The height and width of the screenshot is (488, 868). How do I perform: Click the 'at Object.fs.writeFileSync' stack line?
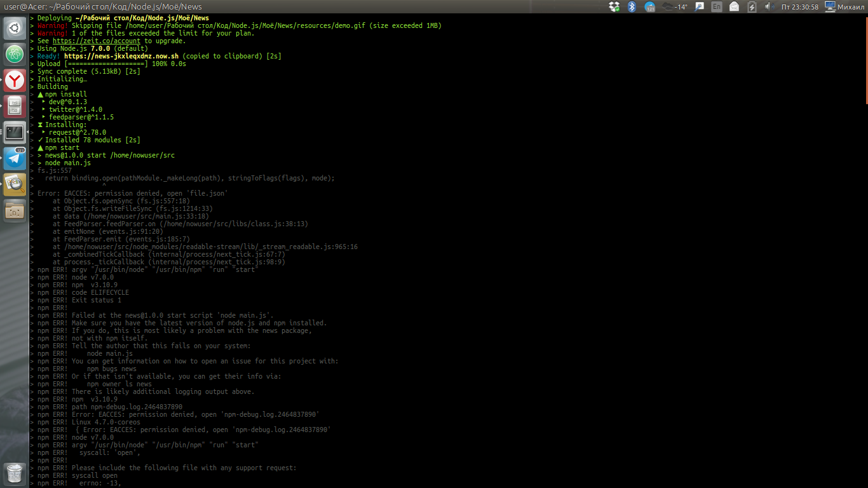pyautogui.click(x=133, y=208)
